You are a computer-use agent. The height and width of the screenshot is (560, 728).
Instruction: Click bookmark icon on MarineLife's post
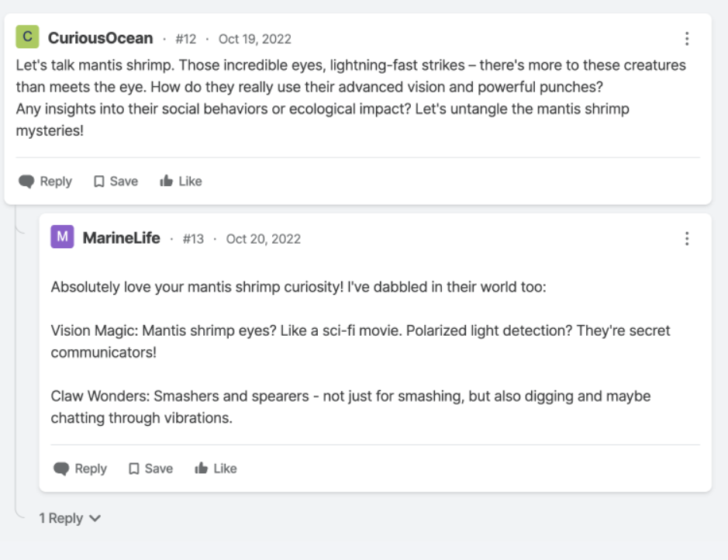[x=133, y=468]
